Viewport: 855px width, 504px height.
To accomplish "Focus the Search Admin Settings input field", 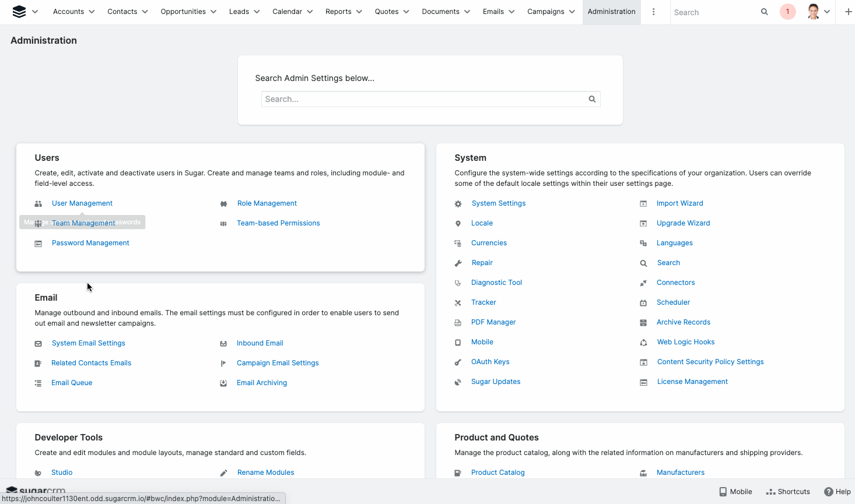I will [423, 99].
